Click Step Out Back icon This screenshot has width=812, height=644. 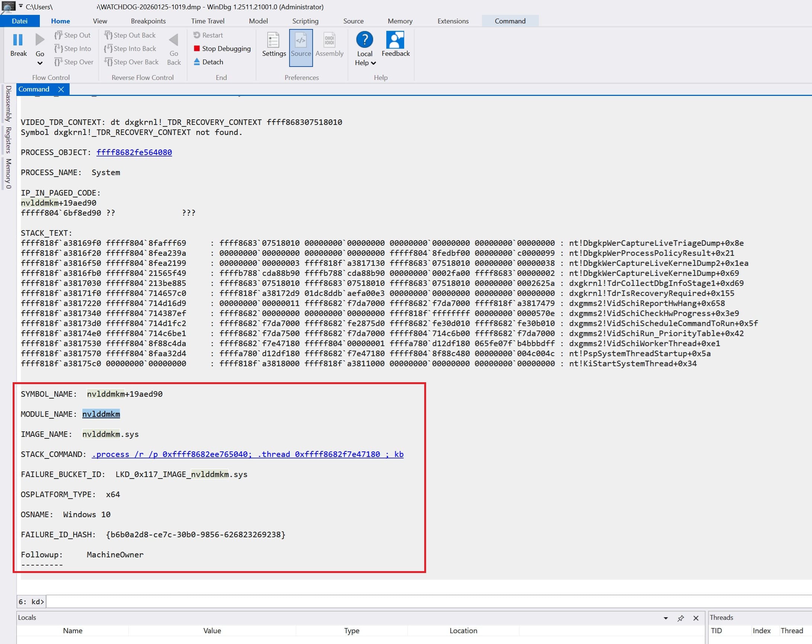tap(108, 35)
